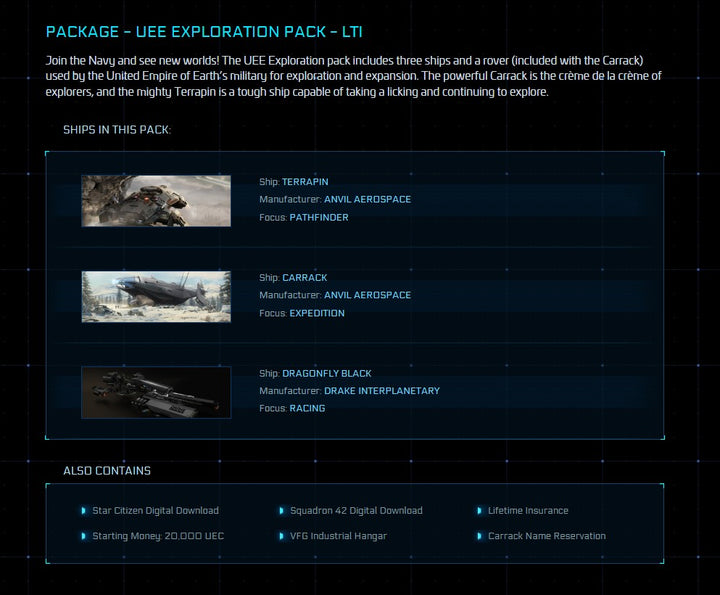
Task: Open the Dragonfly Black ship thumbnail
Action: tap(156, 393)
